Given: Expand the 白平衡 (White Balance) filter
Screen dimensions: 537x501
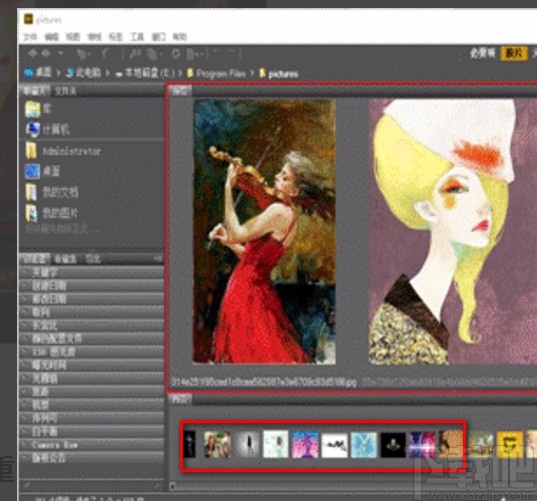Looking at the screenshot, I should pyautogui.click(x=92, y=431).
